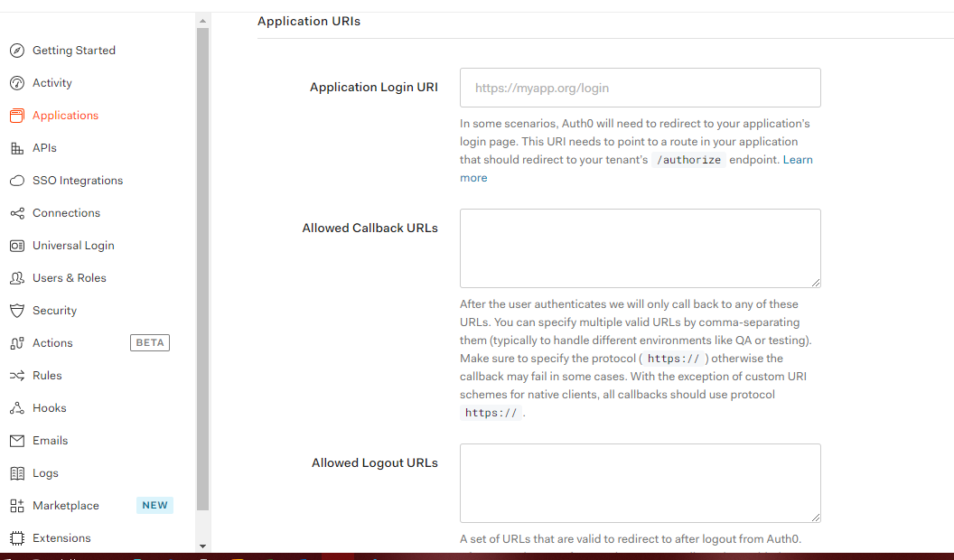Click inside the Allowed Logout URLs textarea
The image size is (954, 560).
click(640, 483)
